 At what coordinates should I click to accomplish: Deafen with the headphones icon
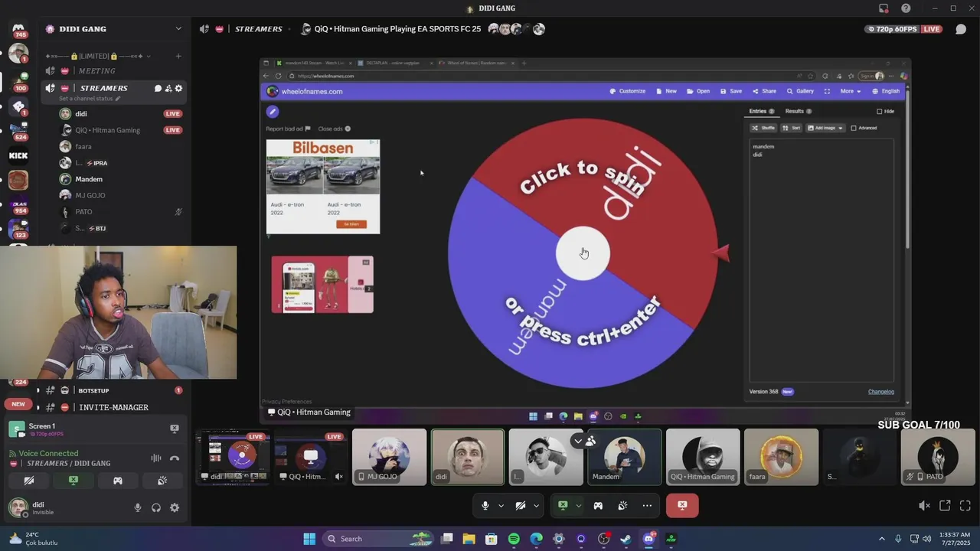coord(156,507)
